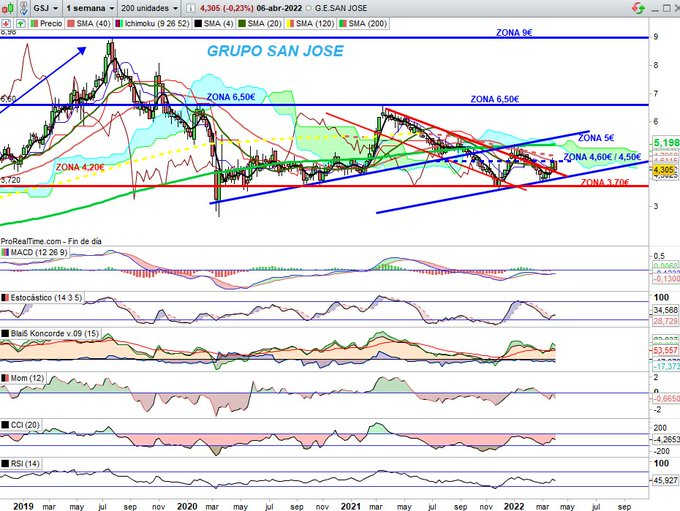Click the red down-arrow indicator button
This screenshot has height=511, width=680.
[6, 24]
